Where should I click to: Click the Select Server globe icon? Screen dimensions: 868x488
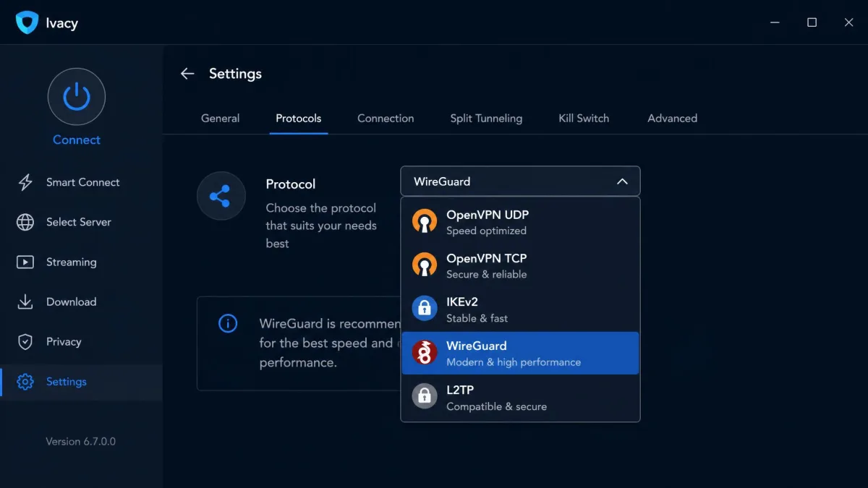click(25, 222)
